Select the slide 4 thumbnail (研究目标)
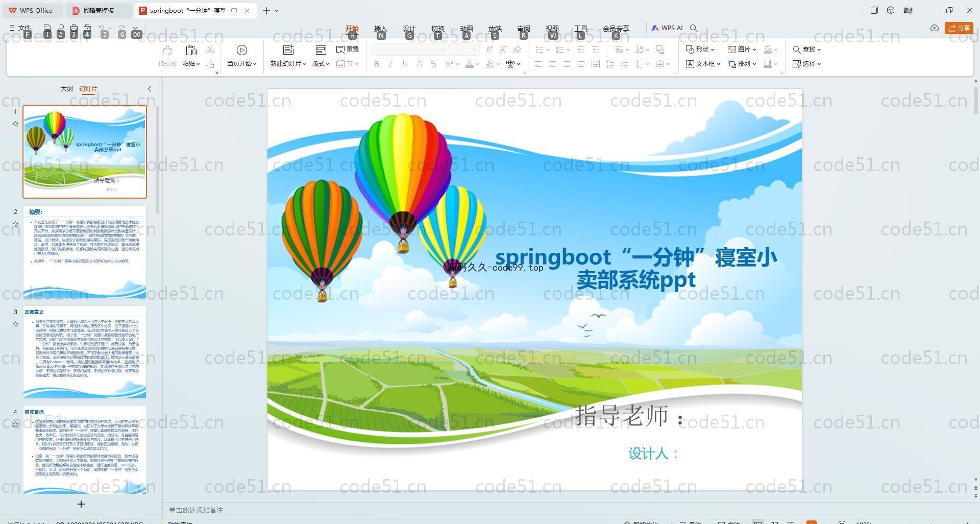The image size is (980, 524). click(85, 450)
